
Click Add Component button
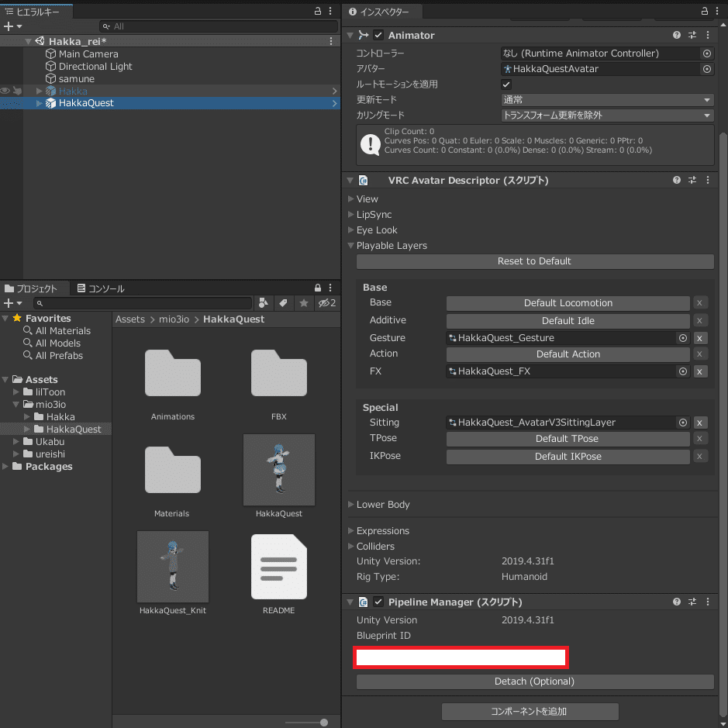tap(530, 711)
